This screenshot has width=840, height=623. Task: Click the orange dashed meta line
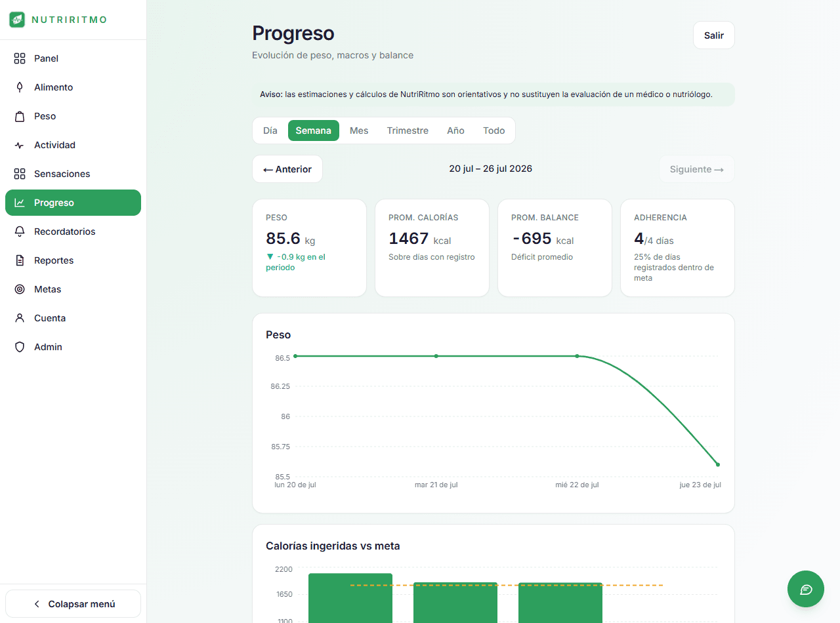[x=507, y=585]
